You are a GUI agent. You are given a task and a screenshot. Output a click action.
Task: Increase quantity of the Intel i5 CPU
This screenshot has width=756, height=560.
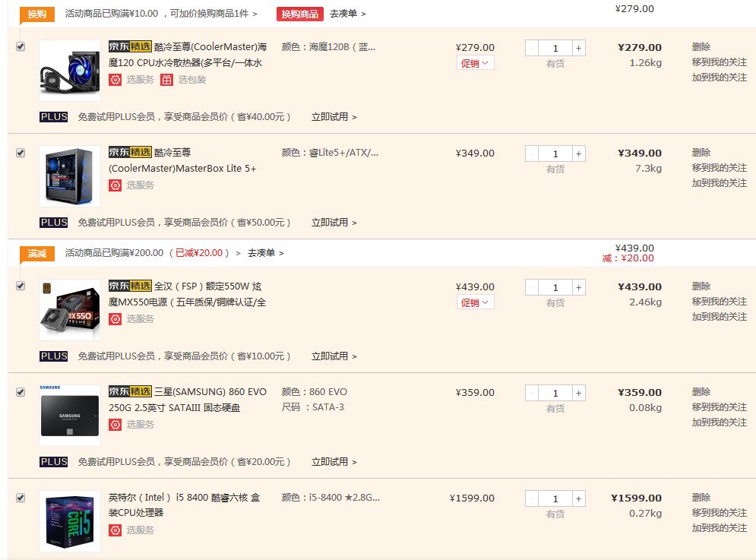tap(578, 498)
